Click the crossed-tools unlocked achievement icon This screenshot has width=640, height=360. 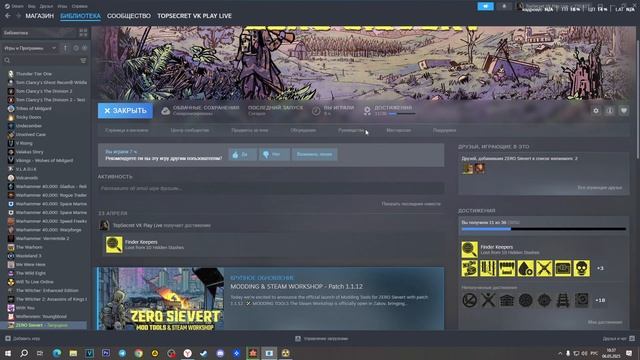544,269
